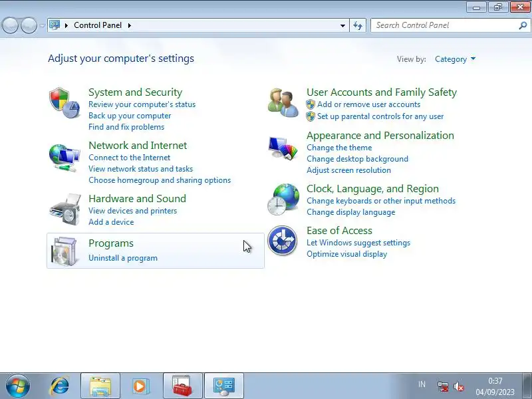Click the taskbar clock and date
Viewport: 532px width, 399px height.
tap(495, 386)
